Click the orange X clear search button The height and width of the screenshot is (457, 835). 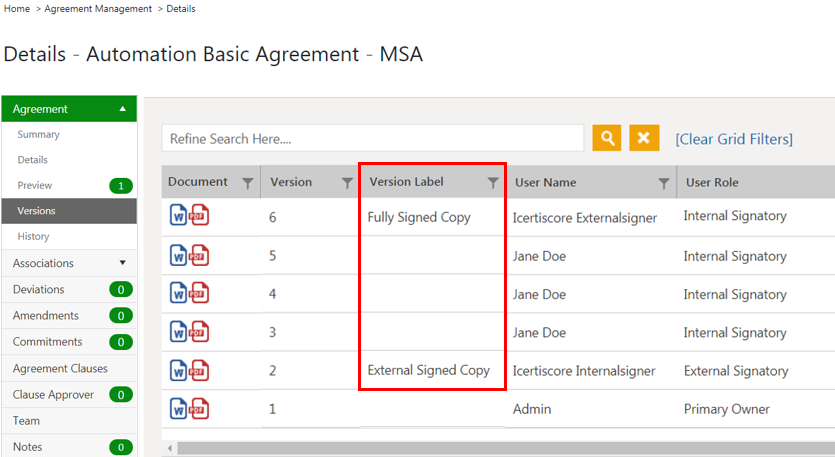click(x=645, y=138)
